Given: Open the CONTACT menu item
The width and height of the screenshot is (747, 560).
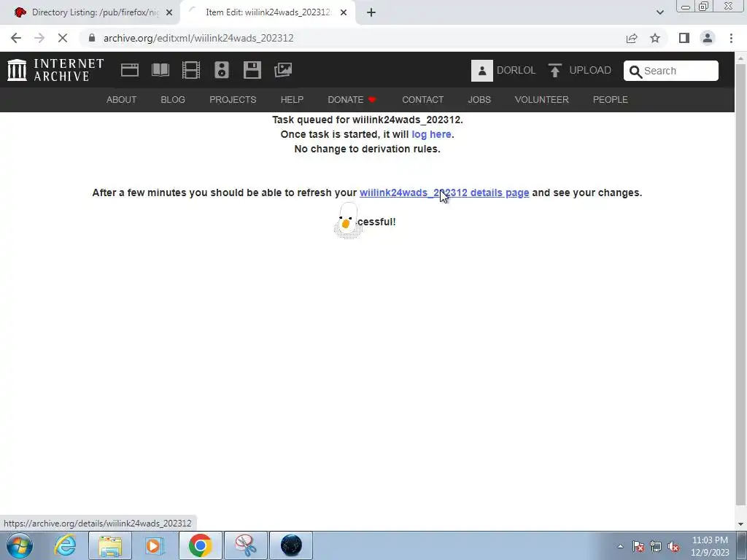Looking at the screenshot, I should [x=422, y=99].
